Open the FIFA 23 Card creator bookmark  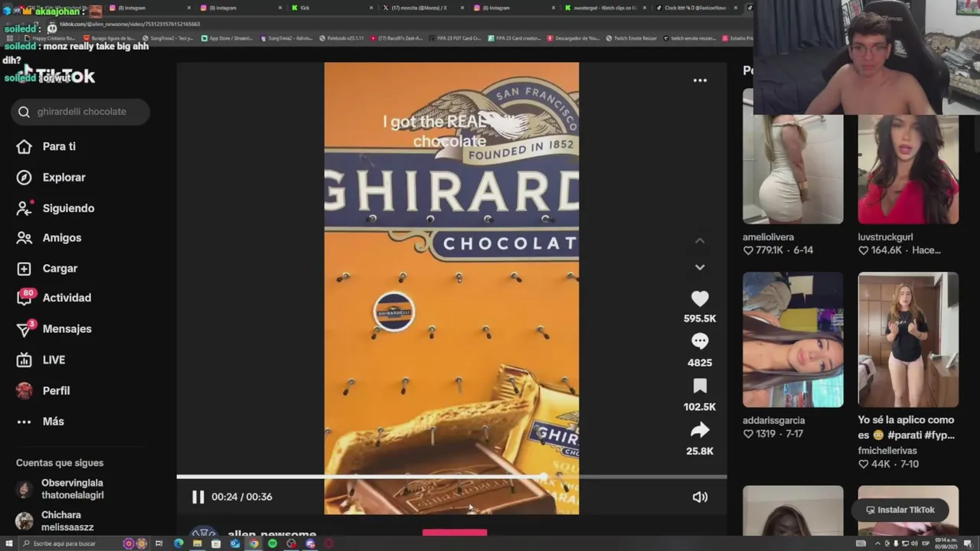(x=514, y=37)
